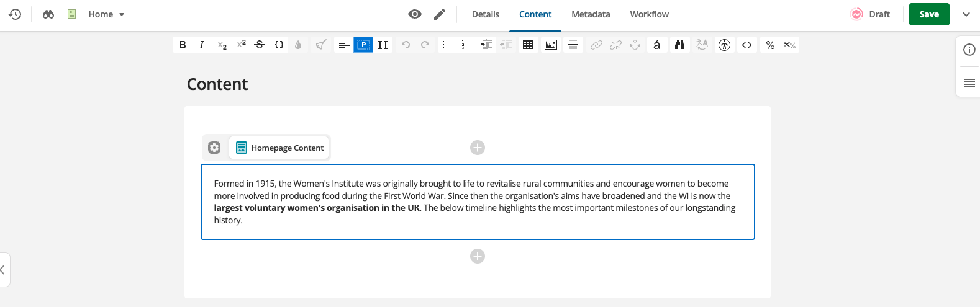The width and height of the screenshot is (980, 307).
Task: Click the language translate icon
Action: click(702, 45)
